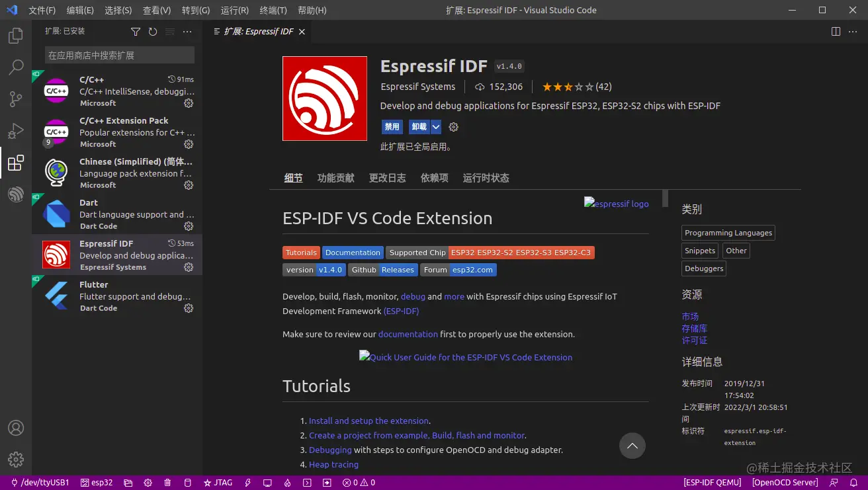The width and height of the screenshot is (868, 490).
Task: Open the 帮助(H) menu
Action: [312, 11]
